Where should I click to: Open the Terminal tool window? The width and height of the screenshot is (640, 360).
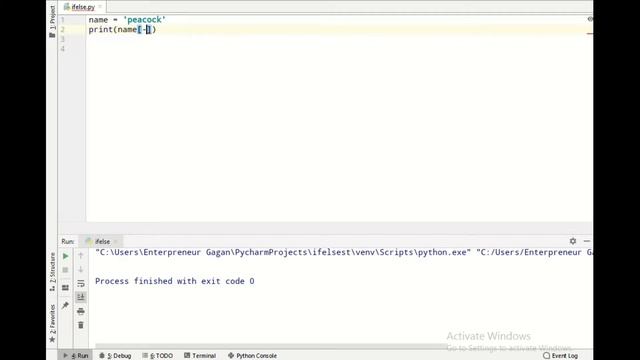(200, 356)
